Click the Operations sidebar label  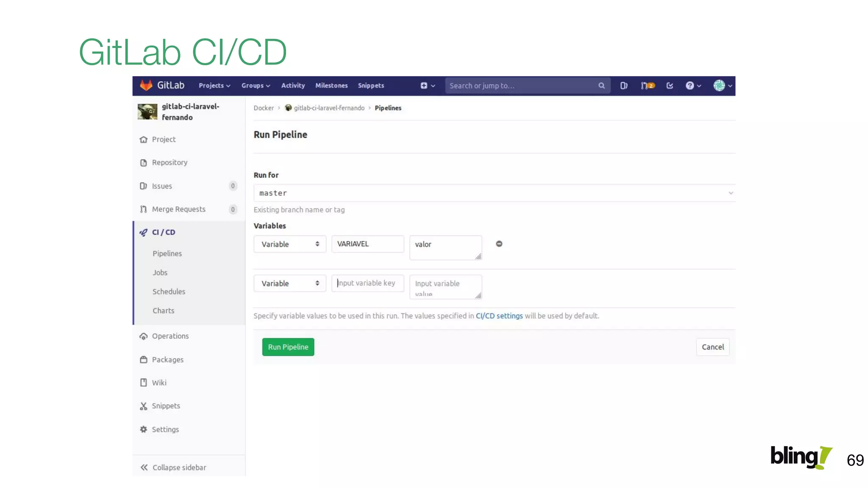pyautogui.click(x=170, y=336)
